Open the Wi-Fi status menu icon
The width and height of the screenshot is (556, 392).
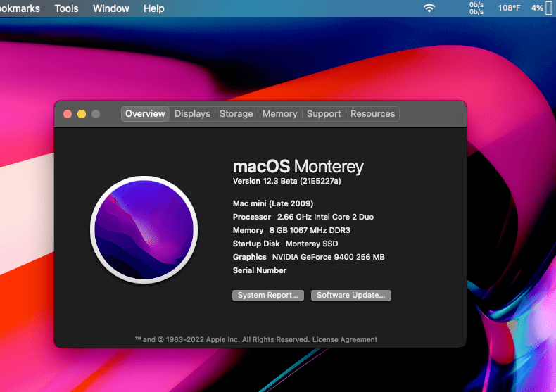(429, 8)
